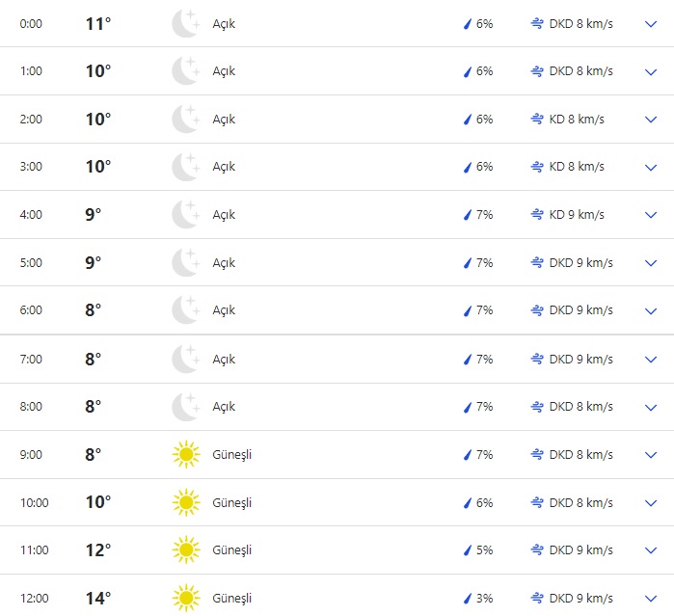Click the moon icon in the 0:00 row
Viewport: 674px width, 616px height.
[185, 23]
